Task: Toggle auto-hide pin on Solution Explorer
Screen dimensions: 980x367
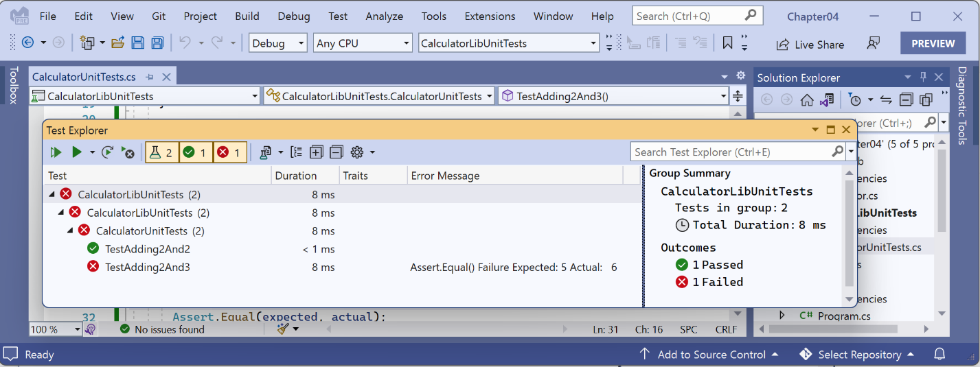Action: [924, 77]
